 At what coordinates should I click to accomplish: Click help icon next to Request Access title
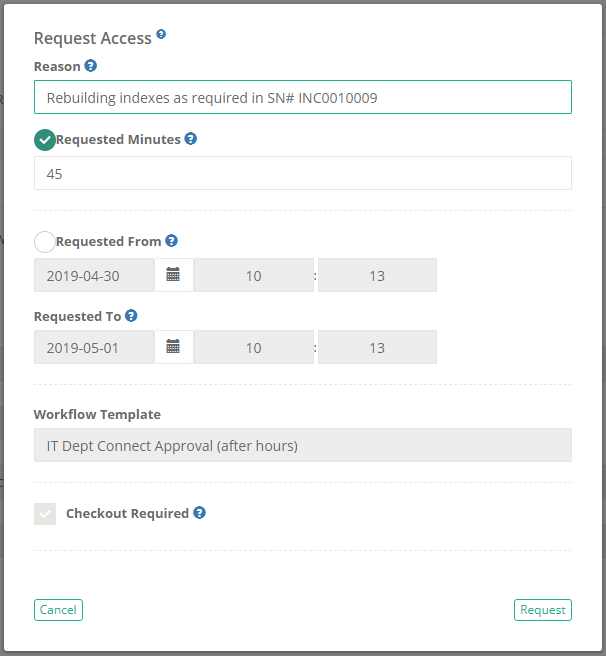[x=161, y=34]
